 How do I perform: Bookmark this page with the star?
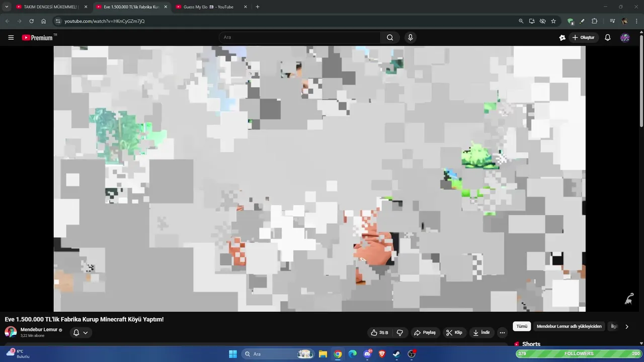pyautogui.click(x=553, y=21)
